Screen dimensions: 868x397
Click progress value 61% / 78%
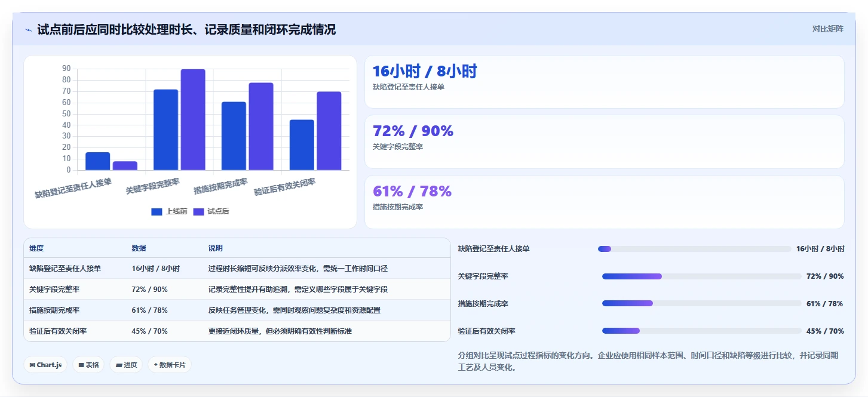(x=825, y=304)
